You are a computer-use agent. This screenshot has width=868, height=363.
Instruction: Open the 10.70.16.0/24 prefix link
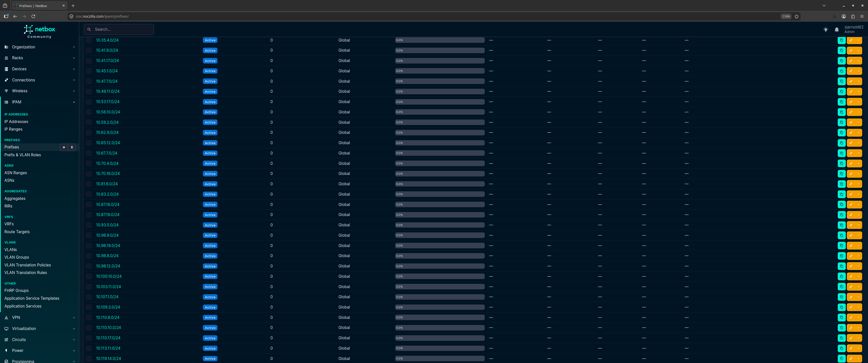[108, 174]
